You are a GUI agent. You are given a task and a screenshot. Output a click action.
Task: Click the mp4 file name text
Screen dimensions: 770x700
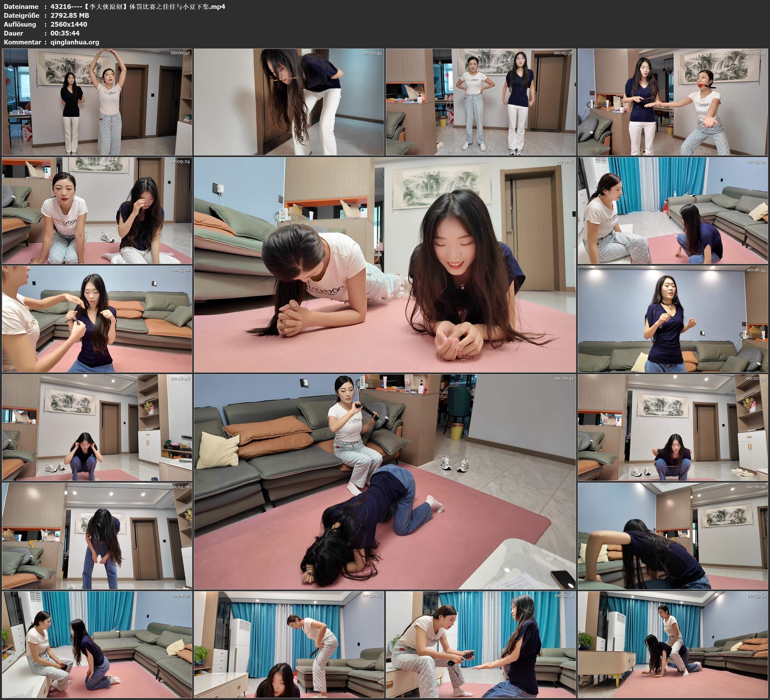coord(137,6)
